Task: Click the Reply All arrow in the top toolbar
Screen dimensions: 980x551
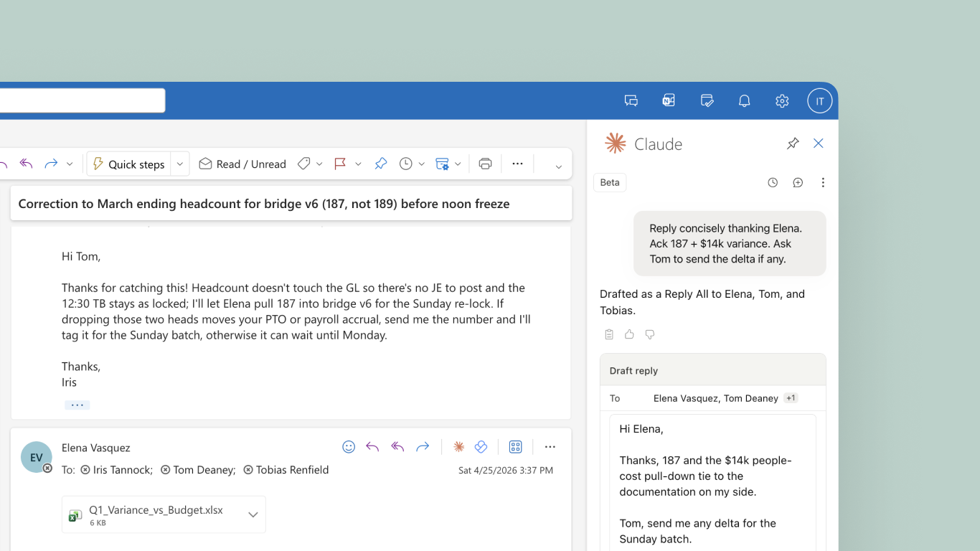Action: (x=27, y=164)
